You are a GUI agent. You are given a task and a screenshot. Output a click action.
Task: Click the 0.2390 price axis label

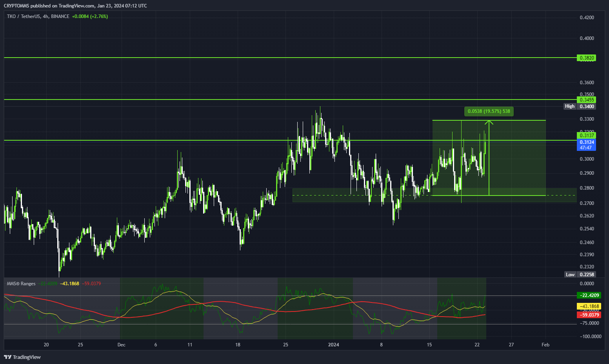587,255
